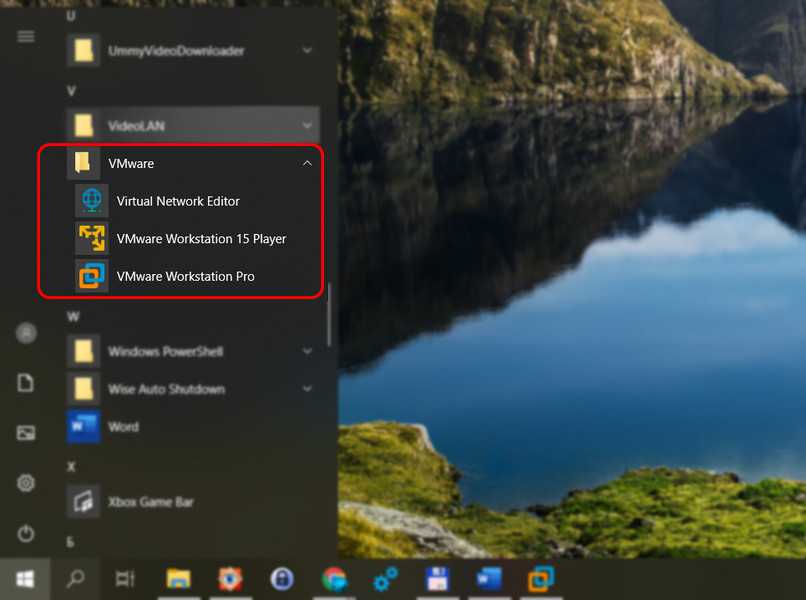
Task: Click the user account icon in sidebar
Action: (26, 333)
